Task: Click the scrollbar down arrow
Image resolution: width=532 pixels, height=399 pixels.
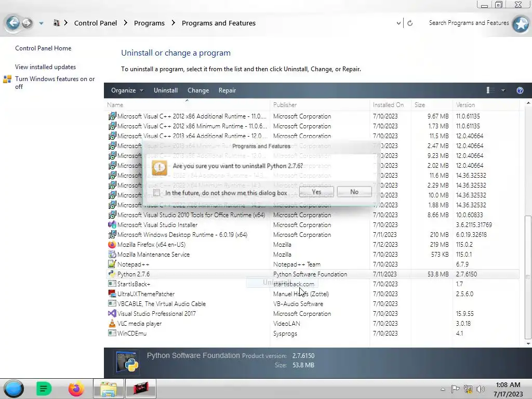Action: tap(528, 343)
